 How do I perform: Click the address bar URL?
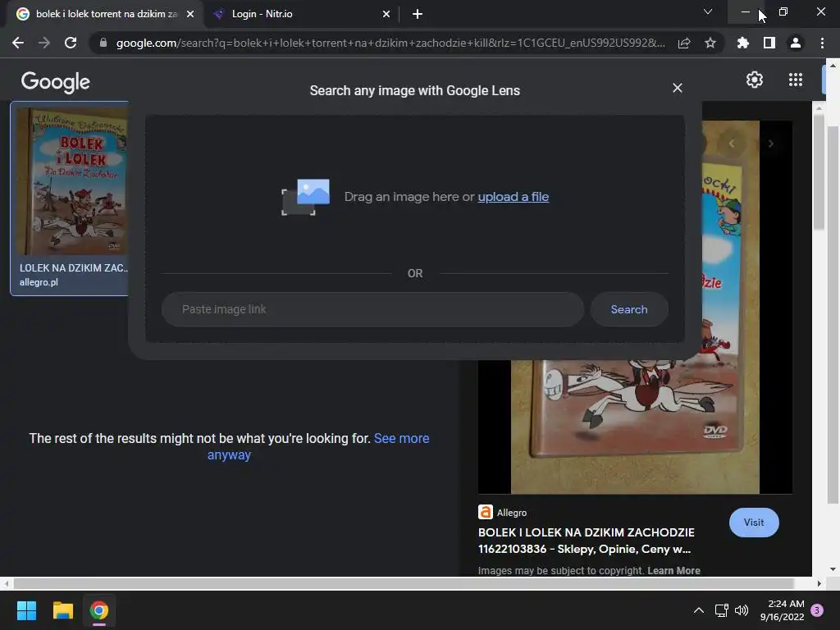[x=390, y=43]
